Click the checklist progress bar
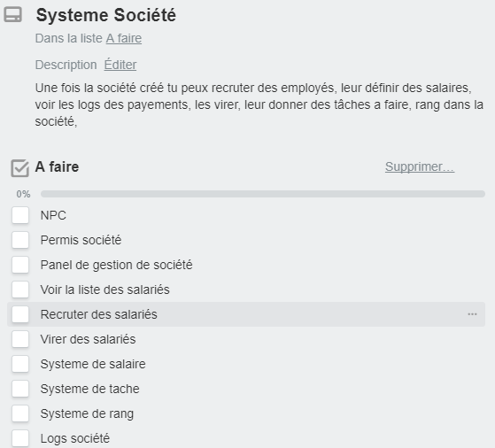 pos(263,194)
